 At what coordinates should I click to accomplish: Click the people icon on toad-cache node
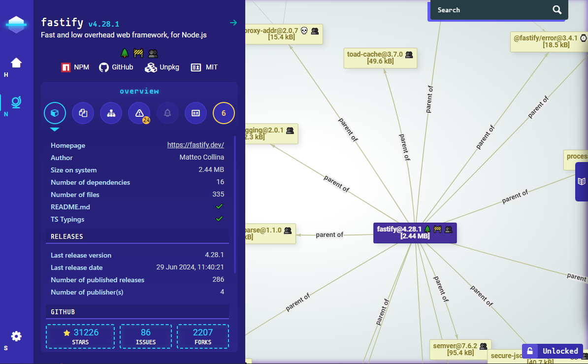tap(409, 55)
